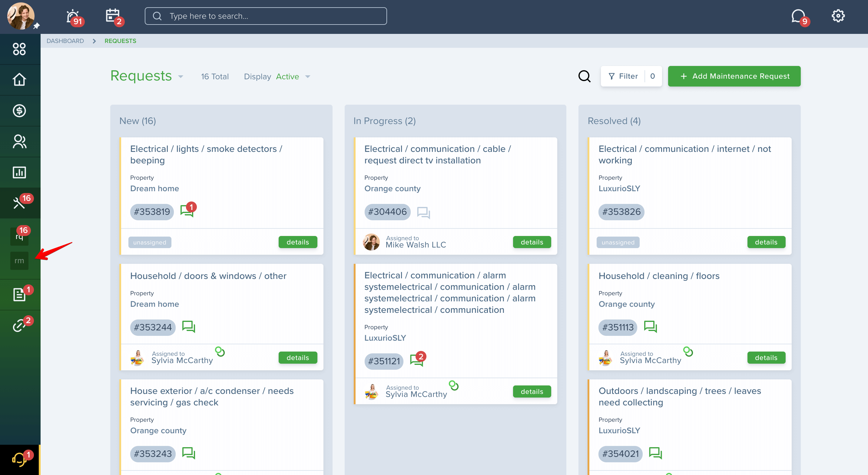Open 'Orange county' property on tv installation card
The image size is (868, 475).
tap(392, 188)
